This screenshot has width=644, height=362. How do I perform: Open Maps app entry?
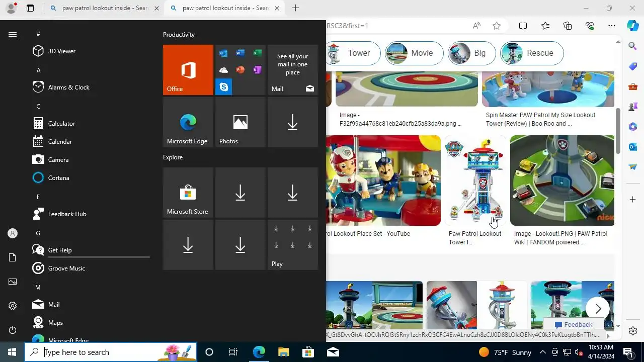[91, 322]
